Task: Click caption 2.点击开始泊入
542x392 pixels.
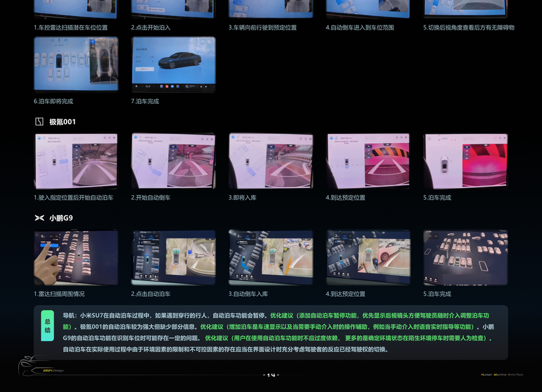Action: click(x=151, y=27)
